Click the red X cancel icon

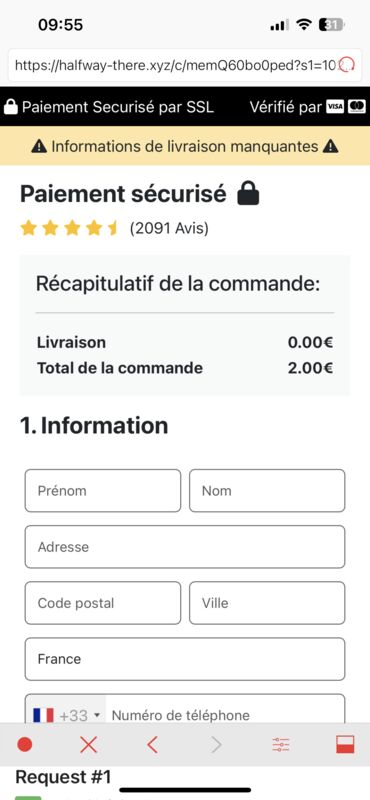pyautogui.click(x=88, y=745)
